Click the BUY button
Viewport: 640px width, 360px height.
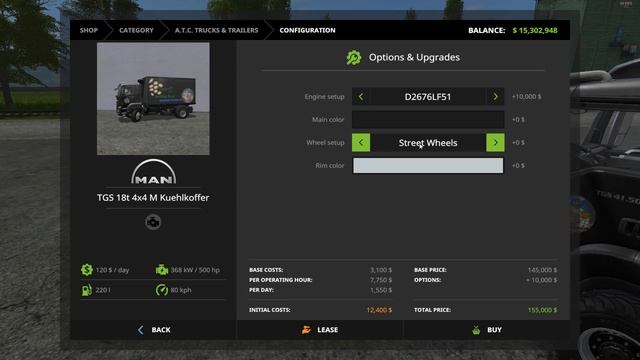coord(487,330)
